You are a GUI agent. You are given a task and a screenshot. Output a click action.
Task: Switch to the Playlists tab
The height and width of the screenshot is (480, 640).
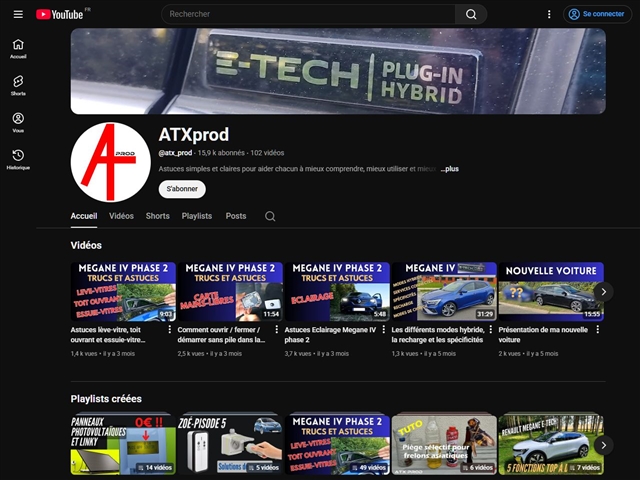pos(197,216)
